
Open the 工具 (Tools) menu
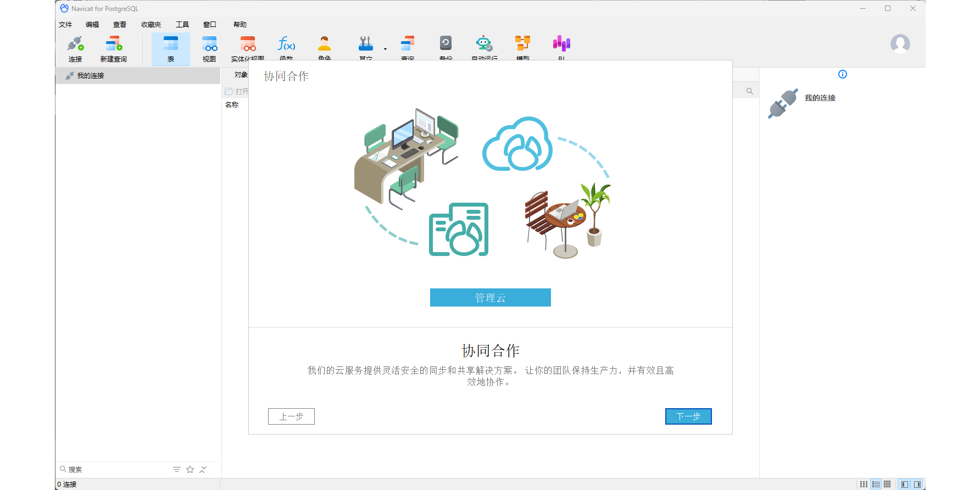click(x=182, y=25)
